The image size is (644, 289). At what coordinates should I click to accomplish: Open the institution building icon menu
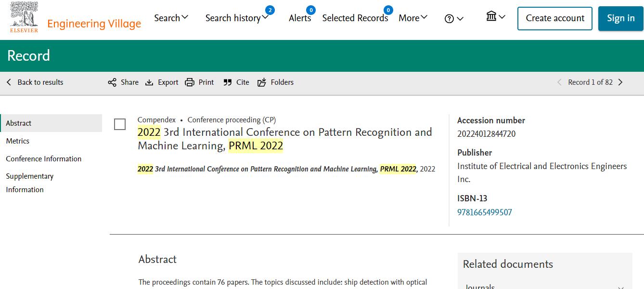496,17
